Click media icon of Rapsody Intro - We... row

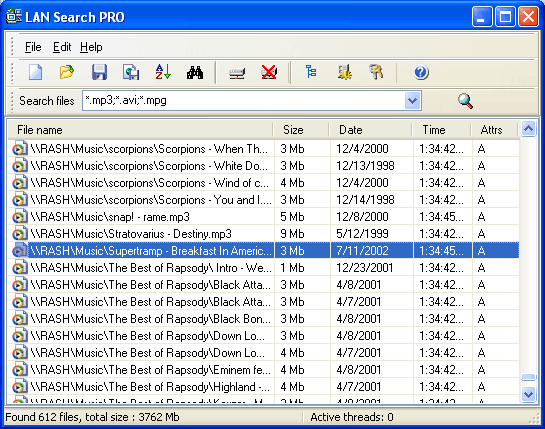tap(19, 268)
